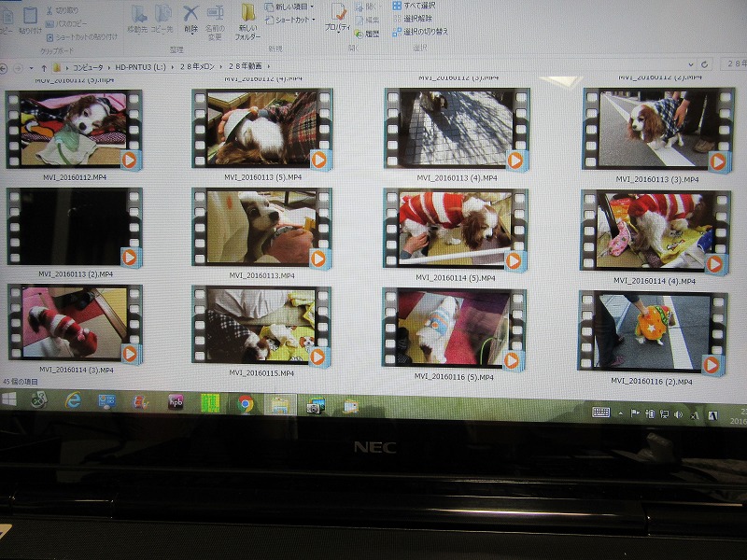This screenshot has height=560, width=747.
Task: Click HD-PNTU3 (L:) in the address breadcrumb
Action: tap(141, 67)
